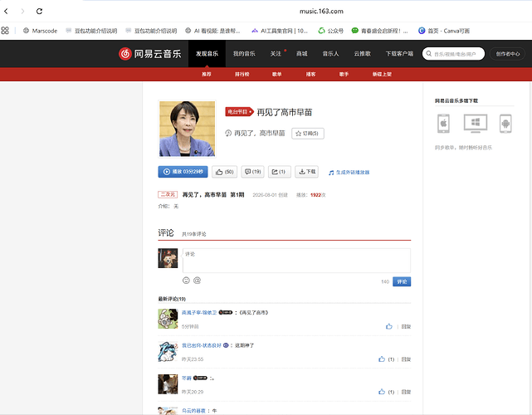Open 下载客户端 in top nav

pos(399,54)
